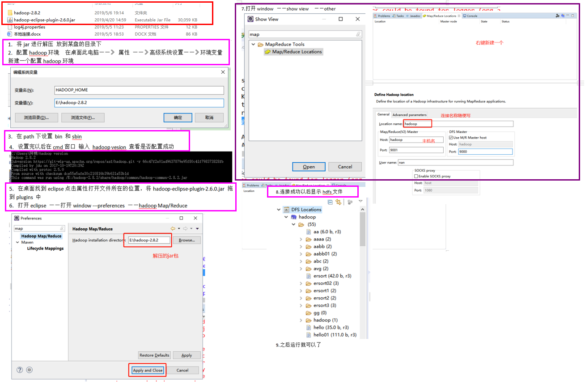Click the DFS Locations drawer icon

click(x=286, y=210)
